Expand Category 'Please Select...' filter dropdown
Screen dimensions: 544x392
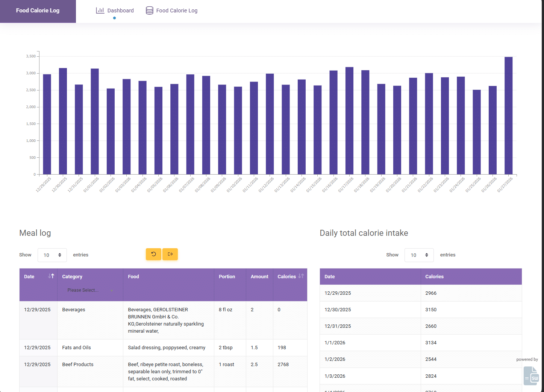[90, 290]
